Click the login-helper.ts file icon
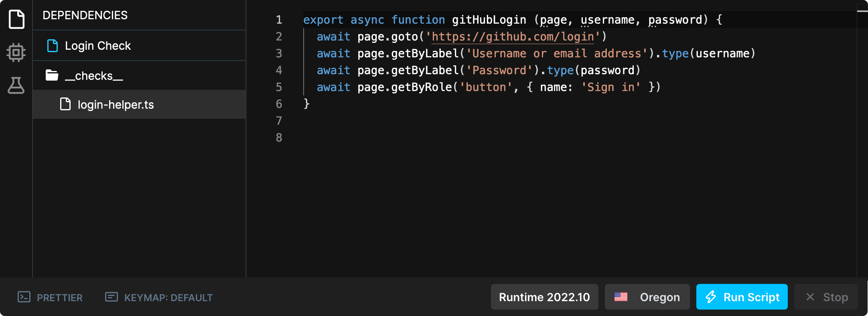This screenshot has height=316, width=868. pyautogui.click(x=65, y=104)
